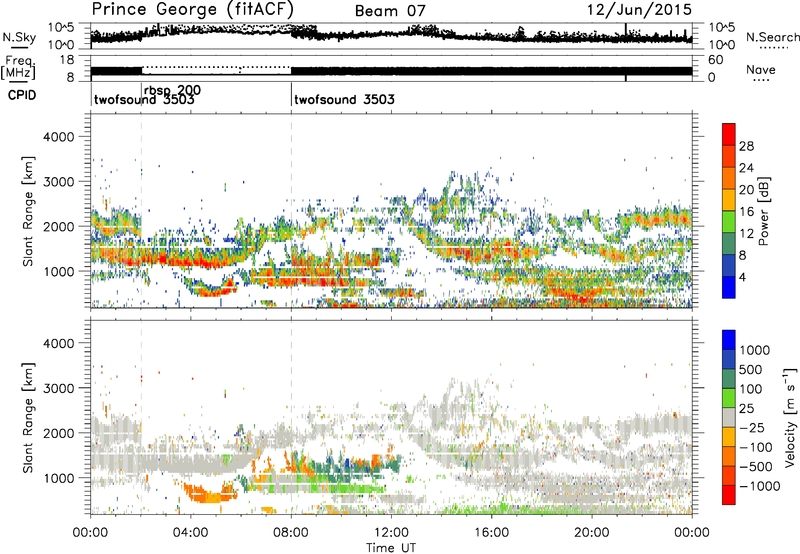Click the '20:00' time axis tick label

[591, 533]
